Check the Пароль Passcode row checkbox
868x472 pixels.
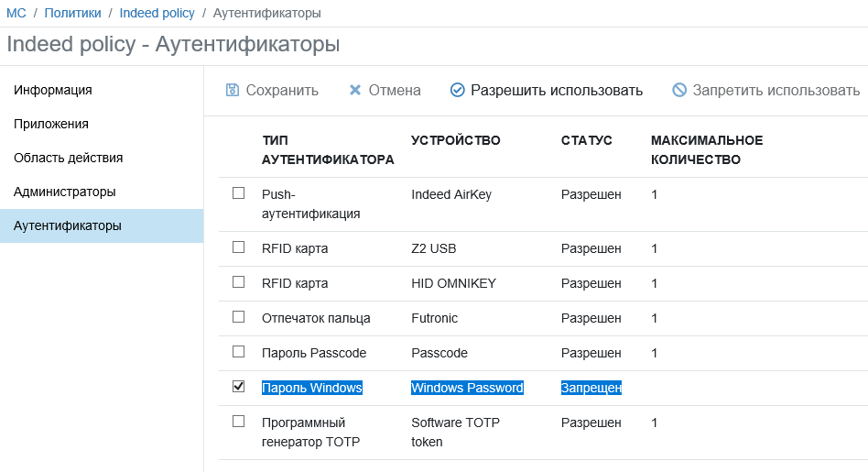coord(239,352)
